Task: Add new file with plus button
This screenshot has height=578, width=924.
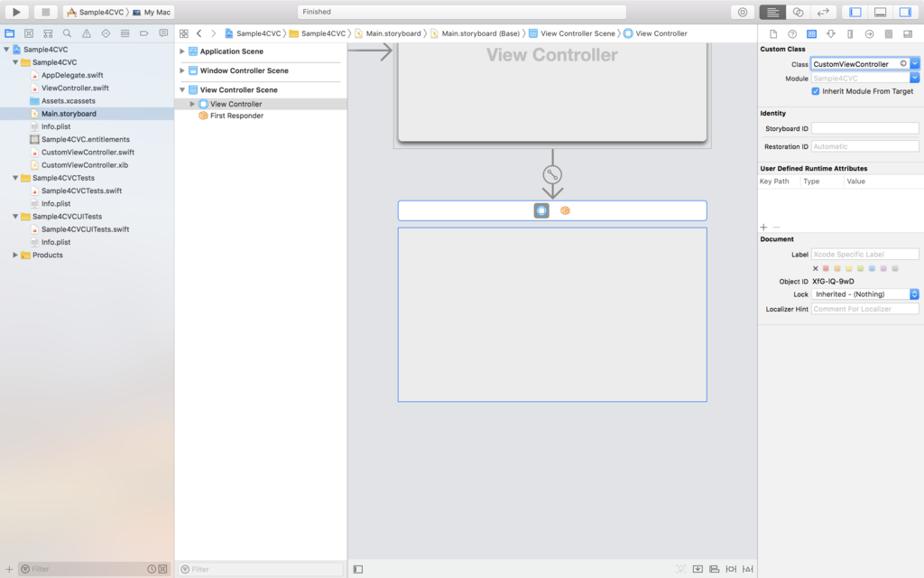Action: click(9, 569)
